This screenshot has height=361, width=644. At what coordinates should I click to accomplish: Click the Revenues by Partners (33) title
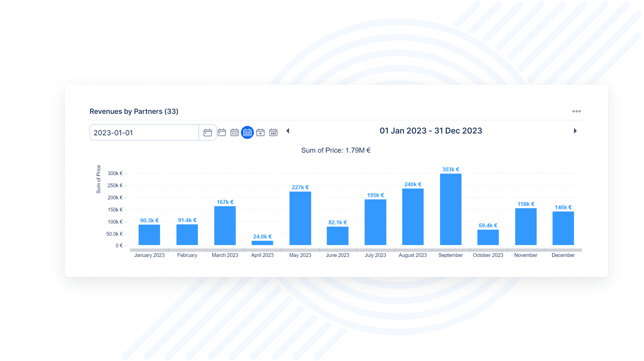(134, 111)
